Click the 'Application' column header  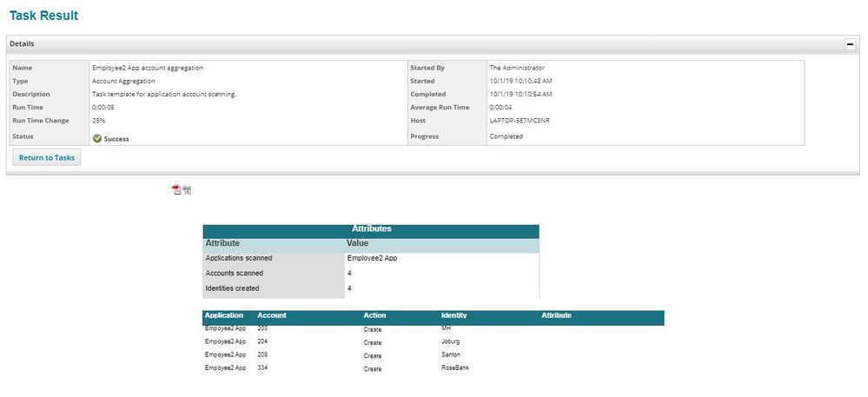(x=223, y=315)
